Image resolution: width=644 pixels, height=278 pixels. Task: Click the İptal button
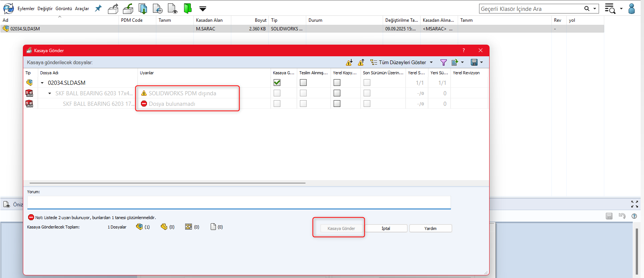(x=386, y=228)
